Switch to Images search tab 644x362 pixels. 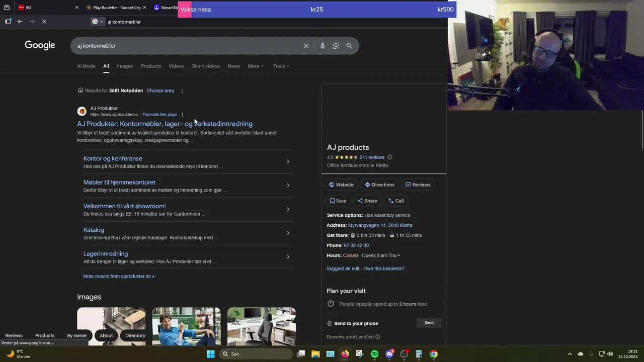[125, 66]
